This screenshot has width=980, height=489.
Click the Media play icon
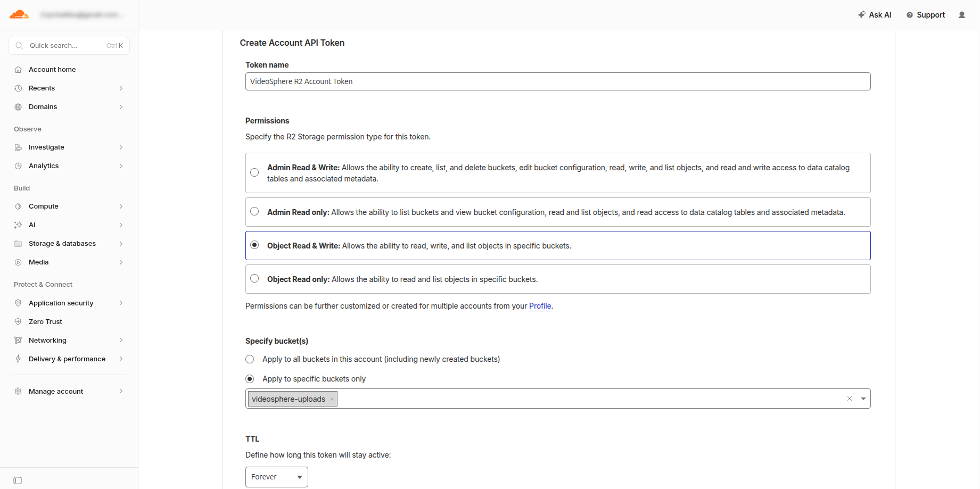click(18, 262)
